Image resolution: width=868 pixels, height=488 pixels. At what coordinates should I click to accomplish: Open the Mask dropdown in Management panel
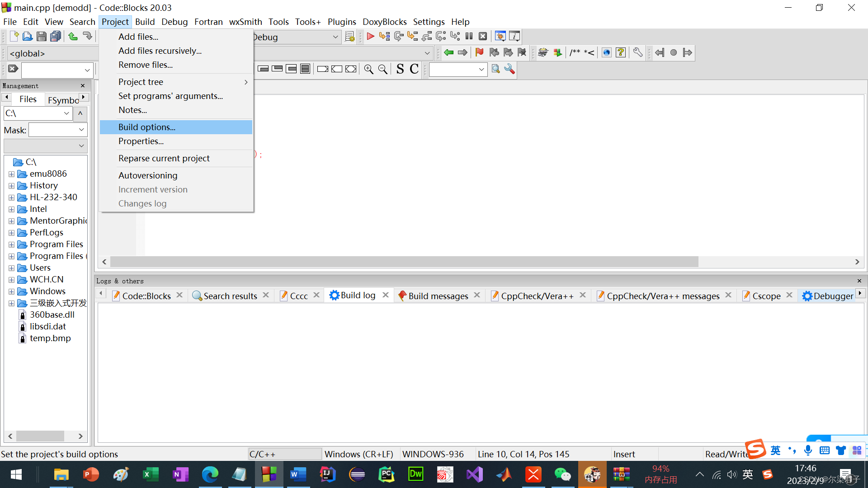81,130
